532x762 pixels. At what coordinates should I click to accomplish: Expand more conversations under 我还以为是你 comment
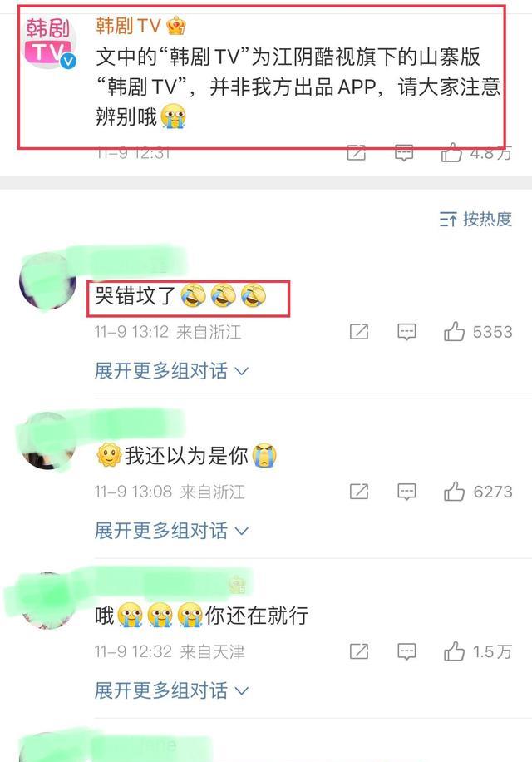171,530
